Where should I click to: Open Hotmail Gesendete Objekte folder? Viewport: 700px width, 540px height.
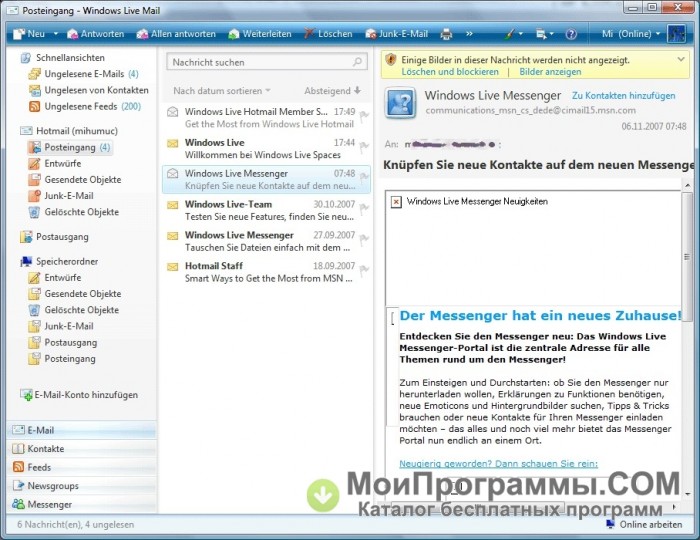click(x=75, y=180)
